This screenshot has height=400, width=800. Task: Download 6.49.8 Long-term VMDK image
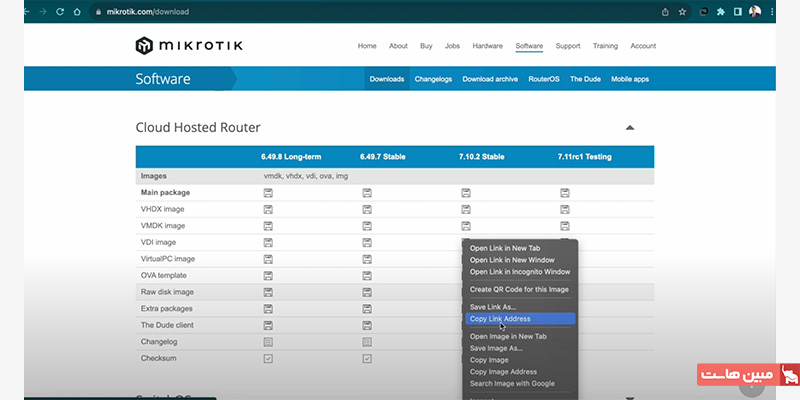[268, 226]
